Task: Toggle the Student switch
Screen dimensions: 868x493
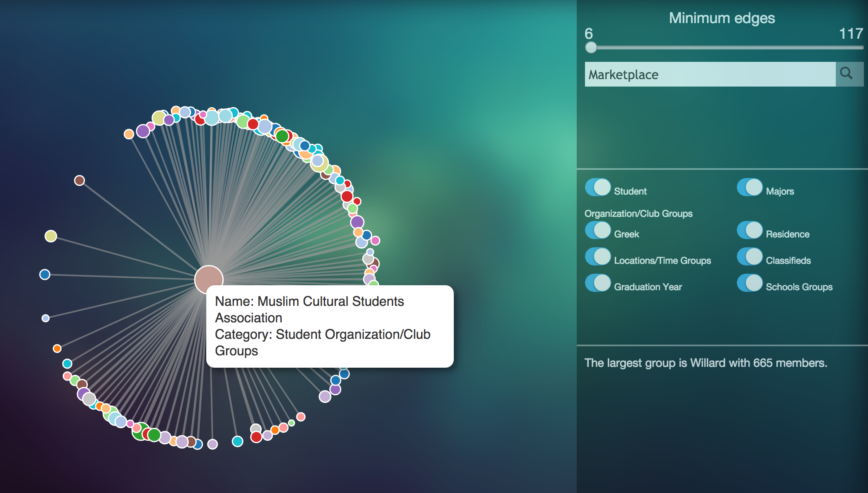Action: click(x=598, y=187)
